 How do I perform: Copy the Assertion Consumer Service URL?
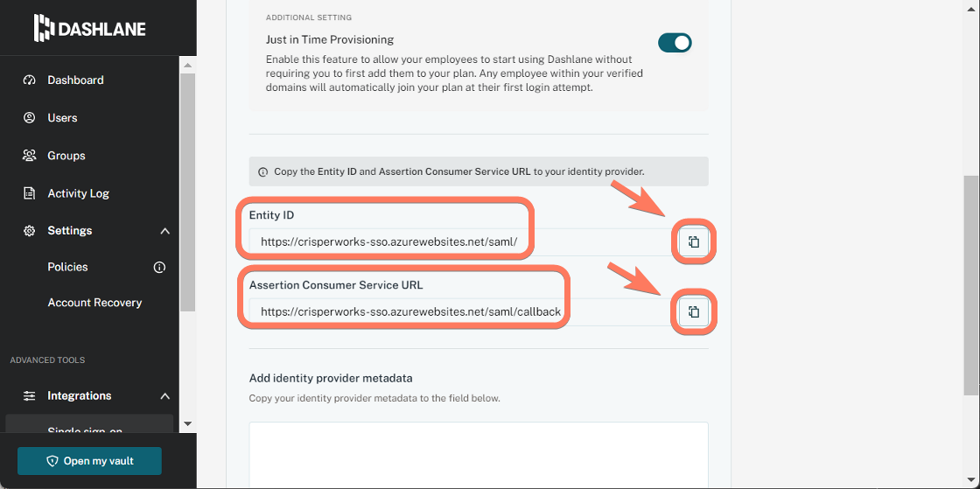click(693, 311)
